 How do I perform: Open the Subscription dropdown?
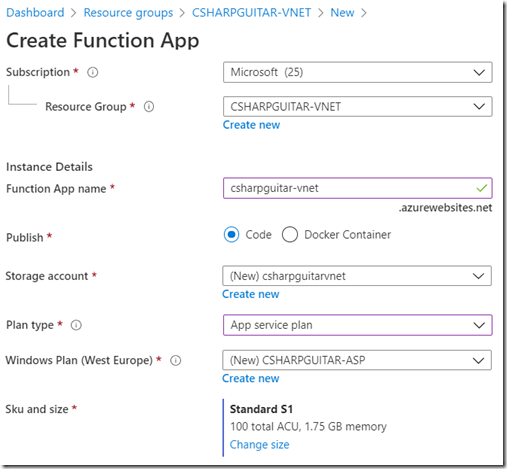coord(358,72)
